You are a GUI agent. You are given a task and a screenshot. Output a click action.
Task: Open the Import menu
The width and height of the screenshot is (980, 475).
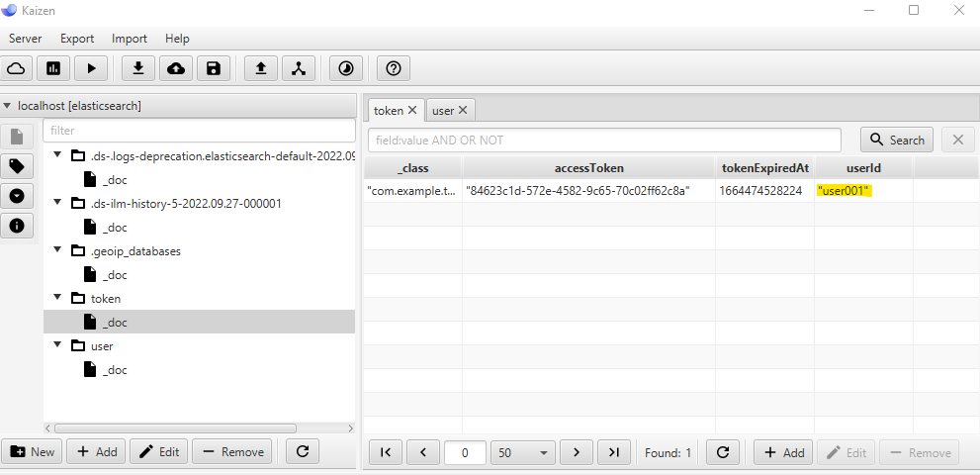130,39
